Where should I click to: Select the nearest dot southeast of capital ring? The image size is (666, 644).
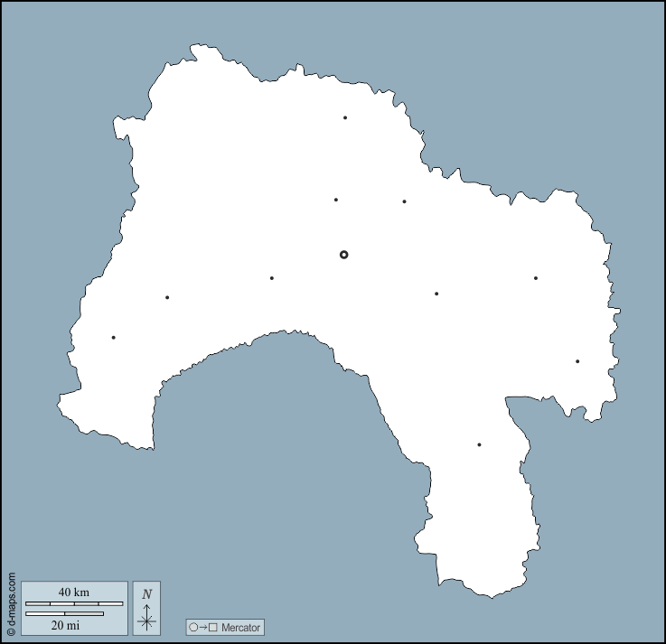click(436, 294)
